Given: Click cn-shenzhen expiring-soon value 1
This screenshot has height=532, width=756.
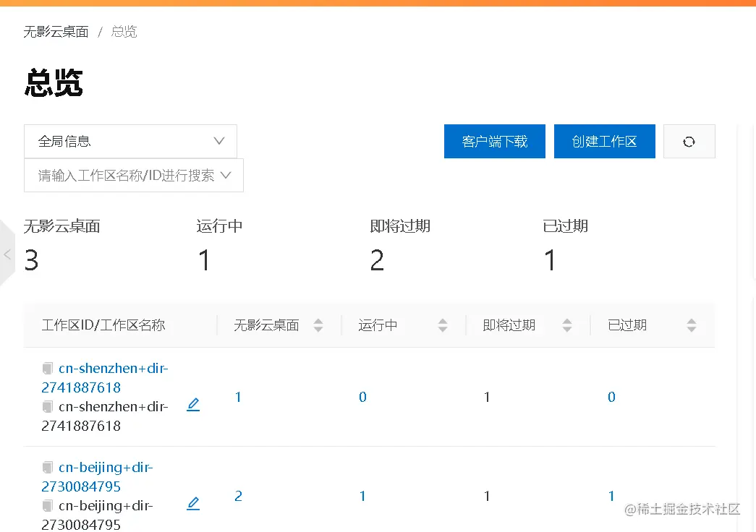Looking at the screenshot, I should [x=487, y=397].
